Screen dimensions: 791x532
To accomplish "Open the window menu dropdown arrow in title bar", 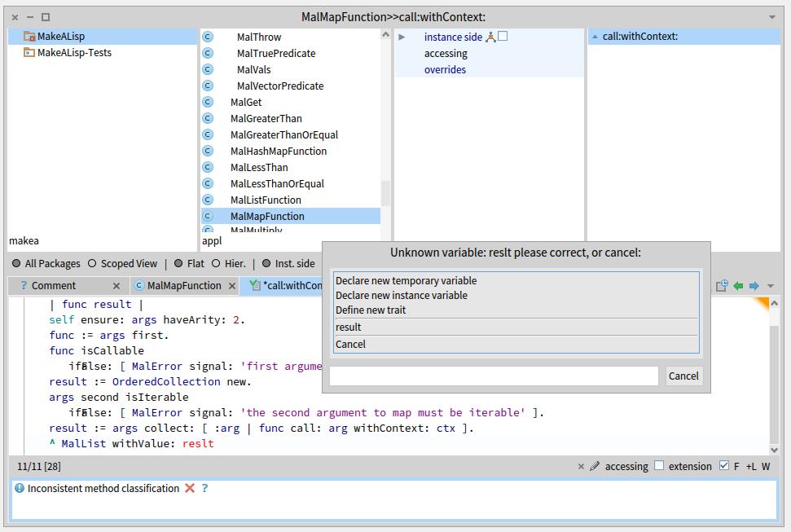I will [772, 17].
